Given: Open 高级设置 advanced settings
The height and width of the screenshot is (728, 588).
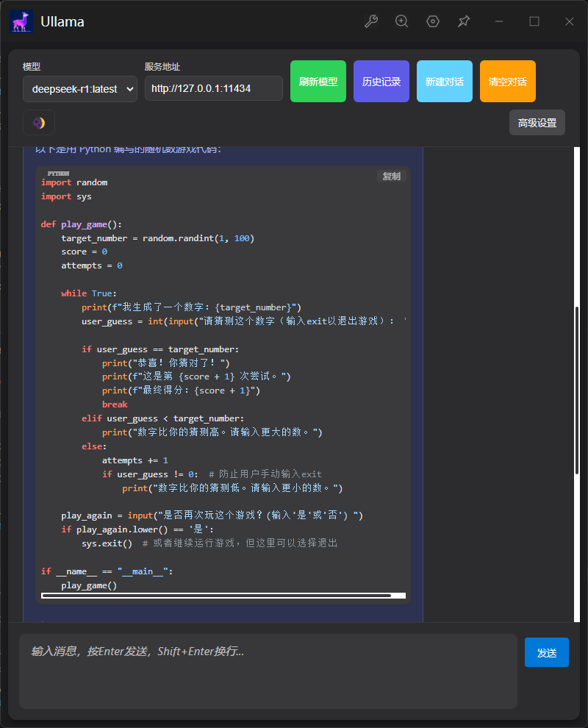Looking at the screenshot, I should (x=537, y=123).
